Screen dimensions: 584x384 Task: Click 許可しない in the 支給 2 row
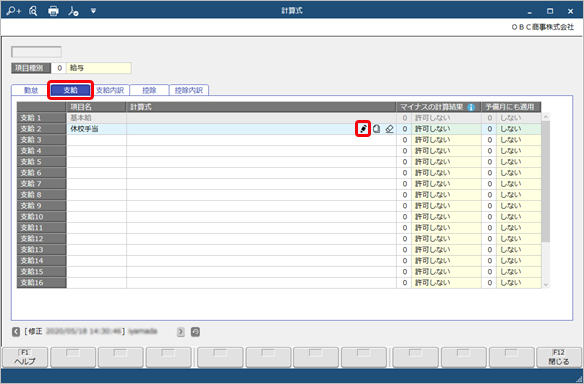pos(446,129)
